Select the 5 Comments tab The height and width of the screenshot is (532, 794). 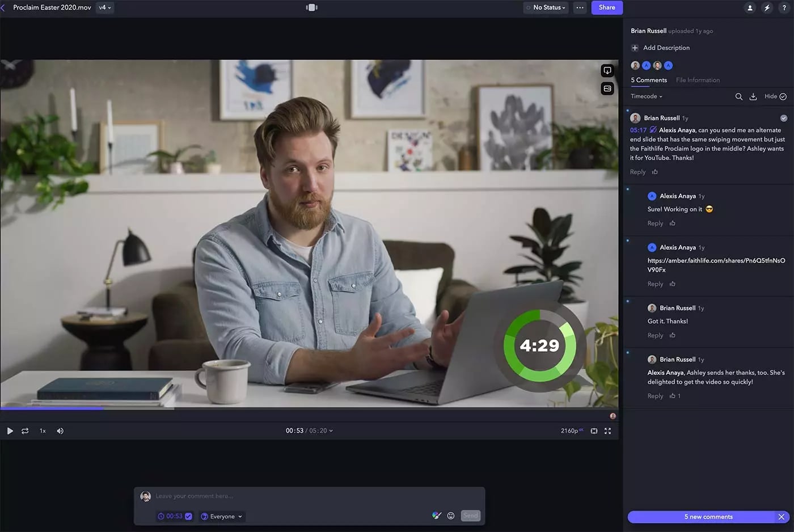tap(649, 80)
